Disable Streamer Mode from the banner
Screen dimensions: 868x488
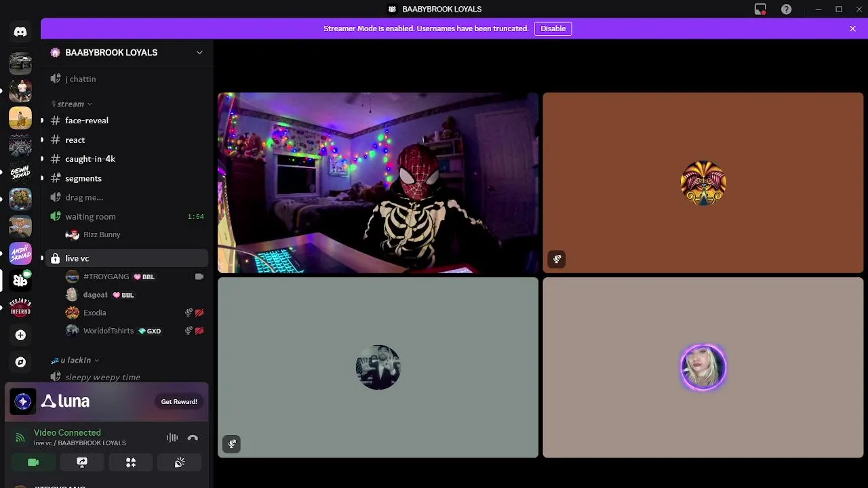[553, 28]
